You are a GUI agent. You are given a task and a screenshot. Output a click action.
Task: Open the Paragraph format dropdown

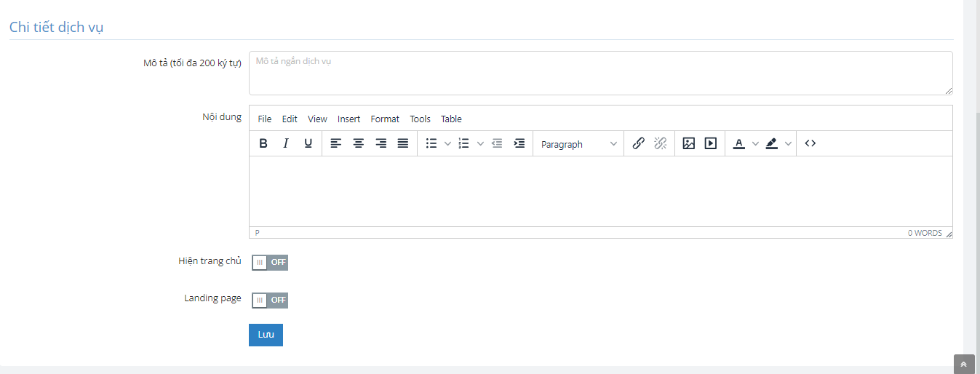[578, 144]
